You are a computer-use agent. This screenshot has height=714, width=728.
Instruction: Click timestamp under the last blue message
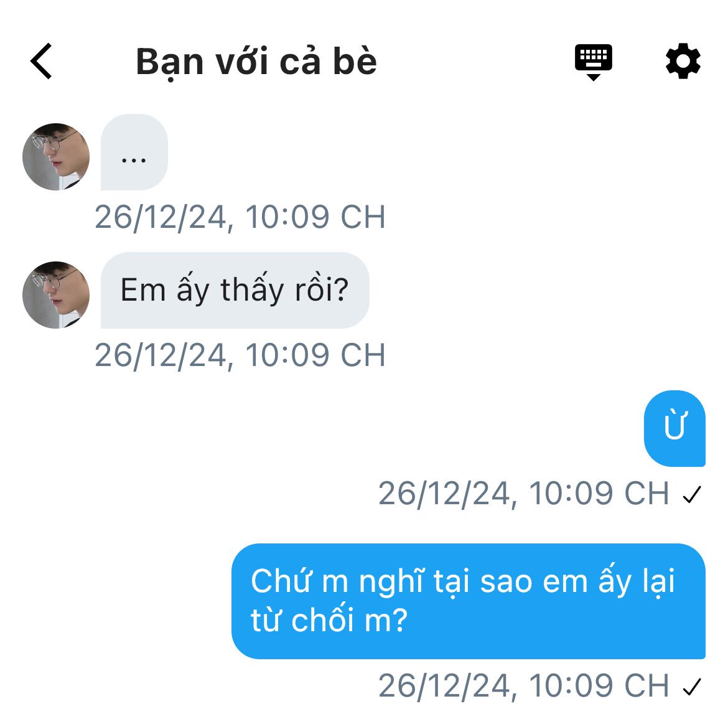pos(524,685)
